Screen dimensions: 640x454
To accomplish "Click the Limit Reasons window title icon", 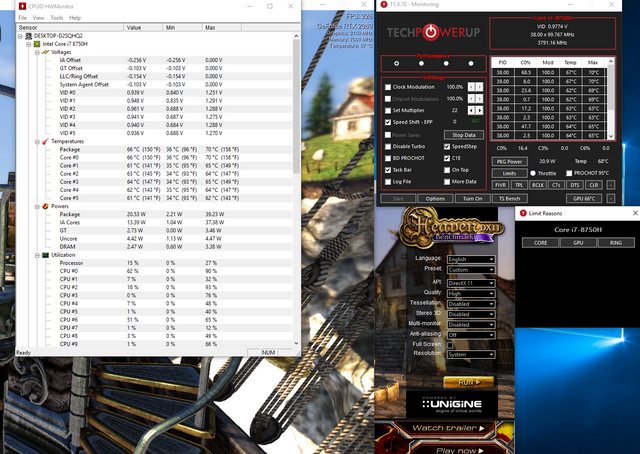I will click(x=523, y=213).
